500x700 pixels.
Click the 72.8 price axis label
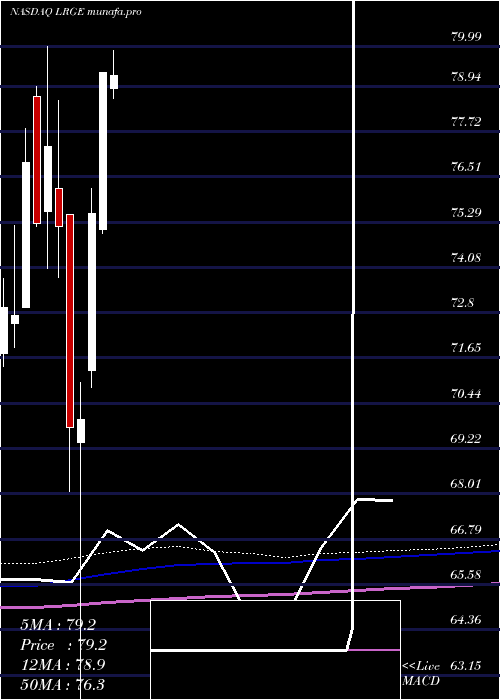[x=462, y=303]
